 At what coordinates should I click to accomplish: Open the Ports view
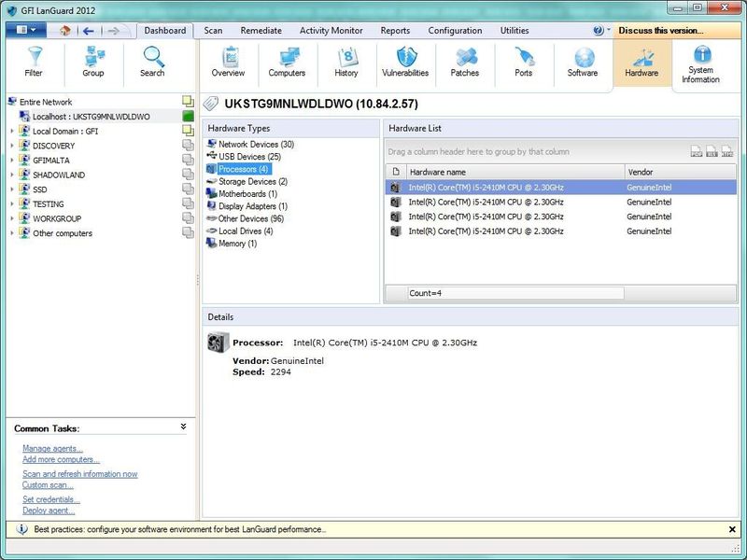524,63
